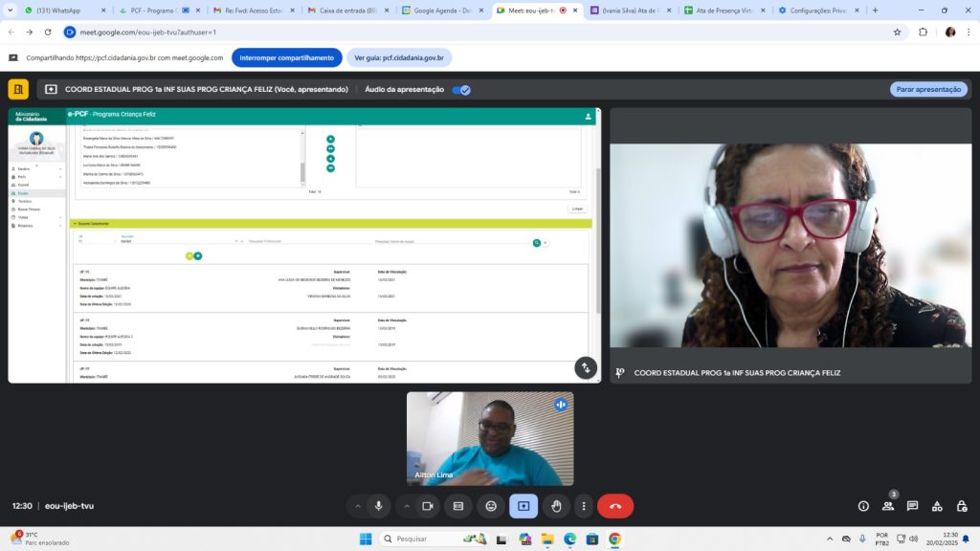
Task: Click Interromper compartilhamento button
Action: click(286, 57)
